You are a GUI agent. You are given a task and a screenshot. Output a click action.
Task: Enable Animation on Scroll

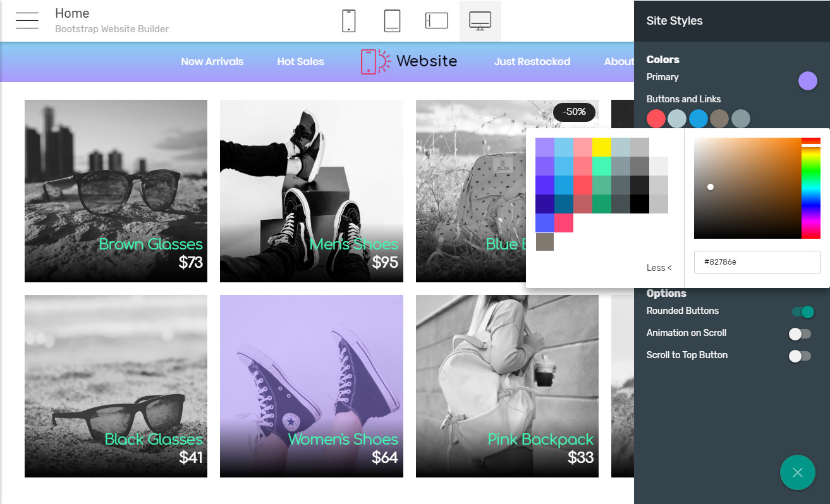[x=800, y=334]
